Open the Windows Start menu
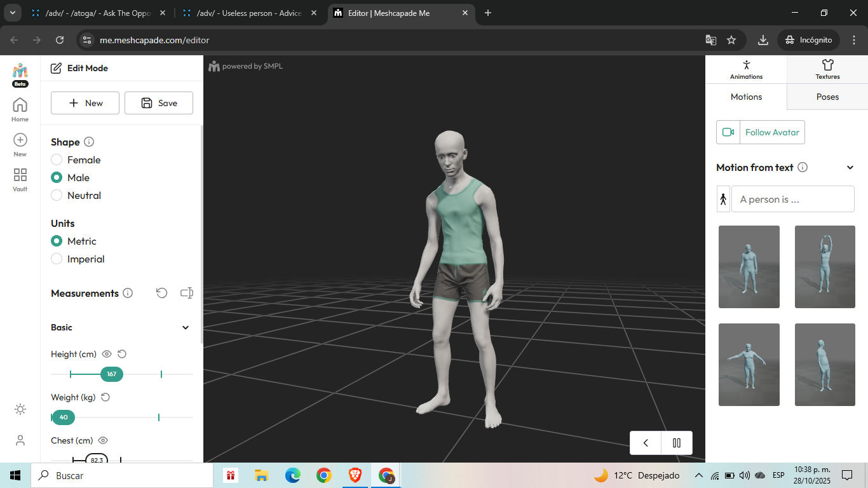This screenshot has height=488, width=868. point(15,475)
